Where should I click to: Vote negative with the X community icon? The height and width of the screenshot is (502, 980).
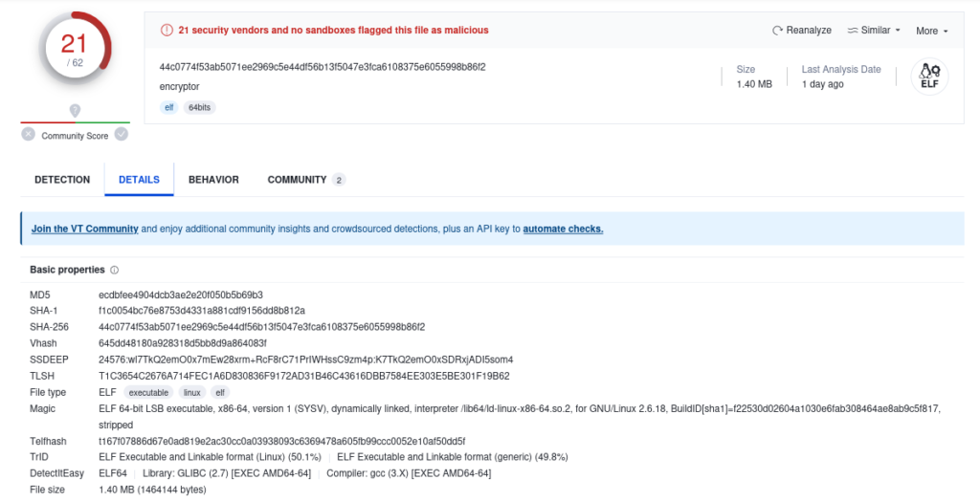click(28, 134)
